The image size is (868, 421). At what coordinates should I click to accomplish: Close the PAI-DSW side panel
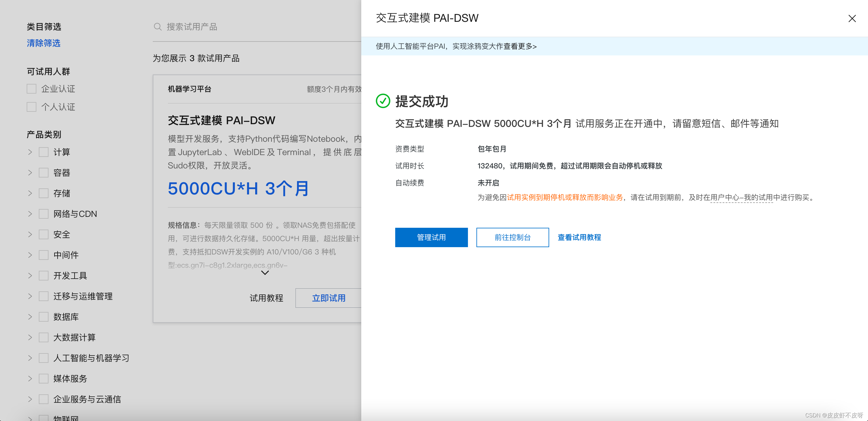pyautogui.click(x=852, y=18)
